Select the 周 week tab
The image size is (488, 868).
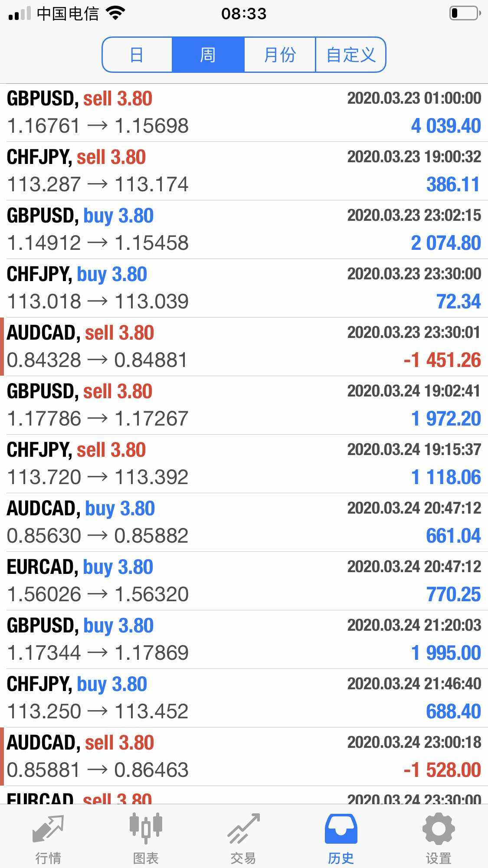click(208, 55)
